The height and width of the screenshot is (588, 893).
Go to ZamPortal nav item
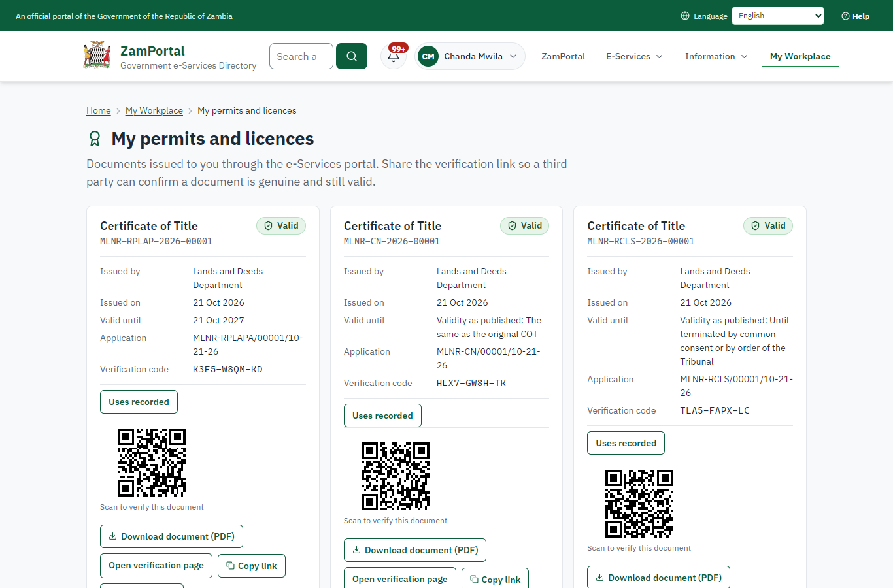(x=563, y=56)
